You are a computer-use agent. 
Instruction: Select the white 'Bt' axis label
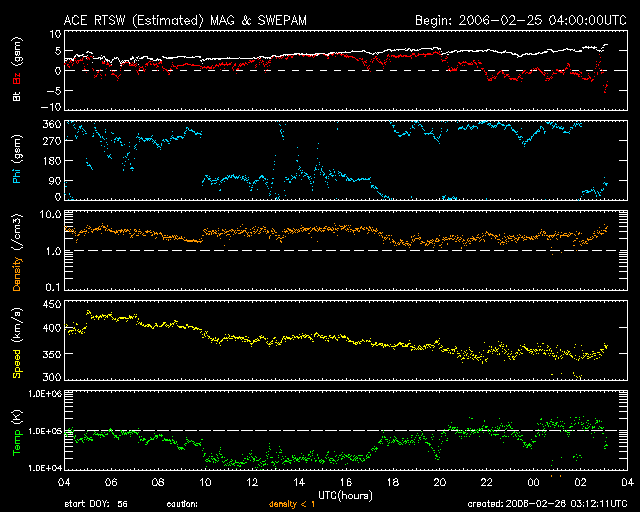click(17, 96)
